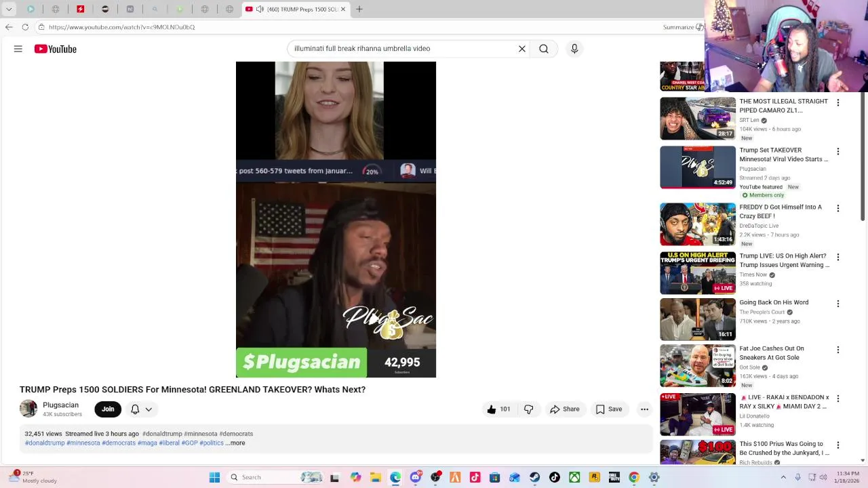Reload the page
The height and width of the screenshot is (488, 868).
25,27
